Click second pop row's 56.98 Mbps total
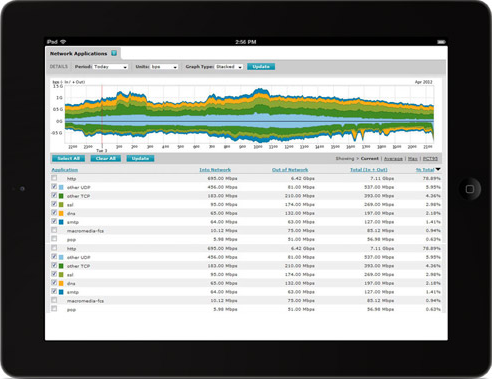Screen dimensions: 493x379 point(380,309)
